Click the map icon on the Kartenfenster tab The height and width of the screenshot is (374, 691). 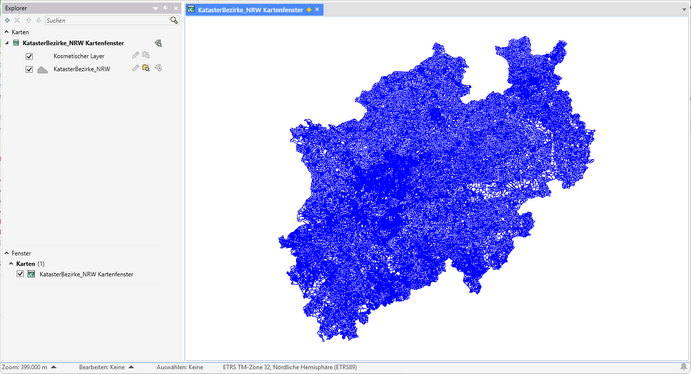tap(191, 9)
